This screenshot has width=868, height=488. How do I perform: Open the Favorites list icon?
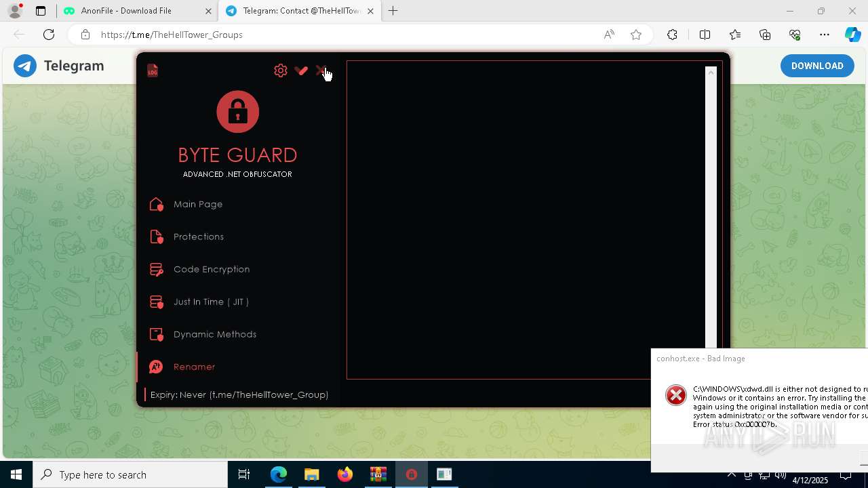(735, 35)
